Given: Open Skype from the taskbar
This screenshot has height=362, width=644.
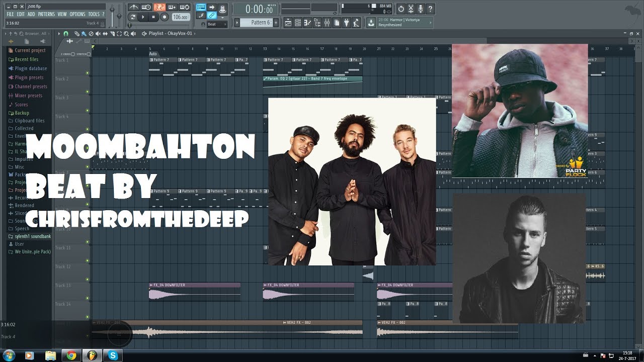Looking at the screenshot, I should 113,355.
